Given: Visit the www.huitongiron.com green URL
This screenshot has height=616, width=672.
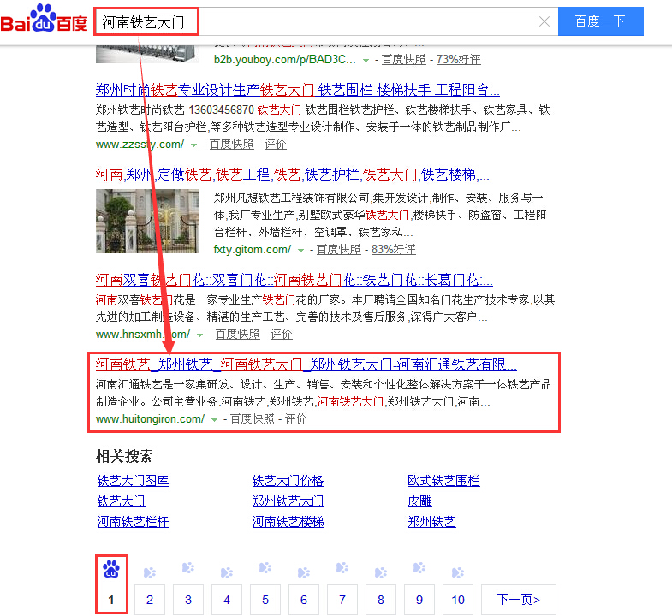Looking at the screenshot, I should tap(150, 419).
